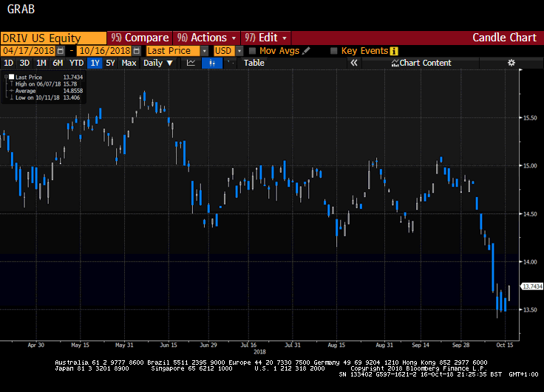Select the 6M time range
Viewport: 544px width, 392px height.
point(58,63)
